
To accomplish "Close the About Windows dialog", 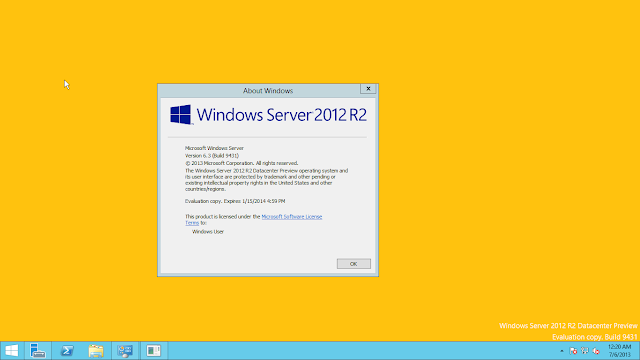I will click(368, 89).
